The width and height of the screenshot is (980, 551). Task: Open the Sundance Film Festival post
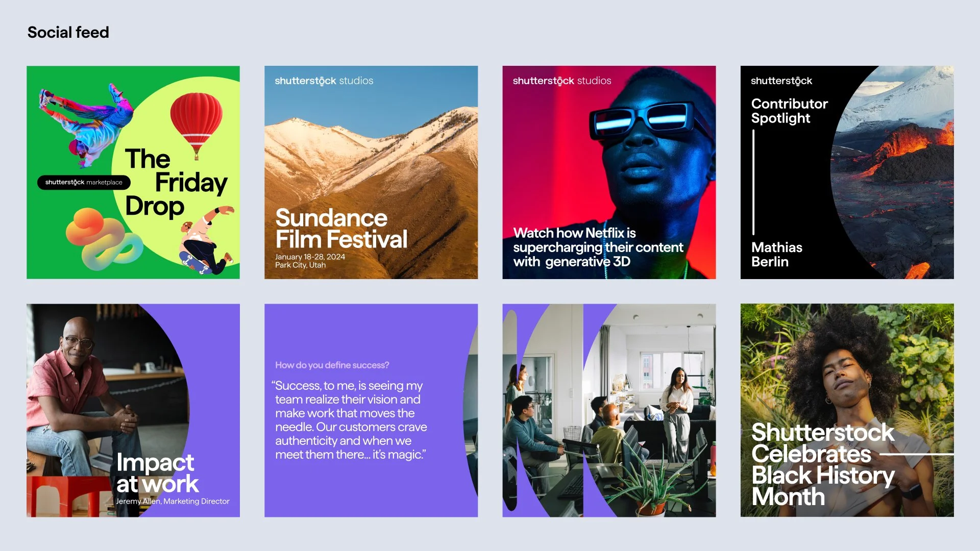tap(371, 172)
